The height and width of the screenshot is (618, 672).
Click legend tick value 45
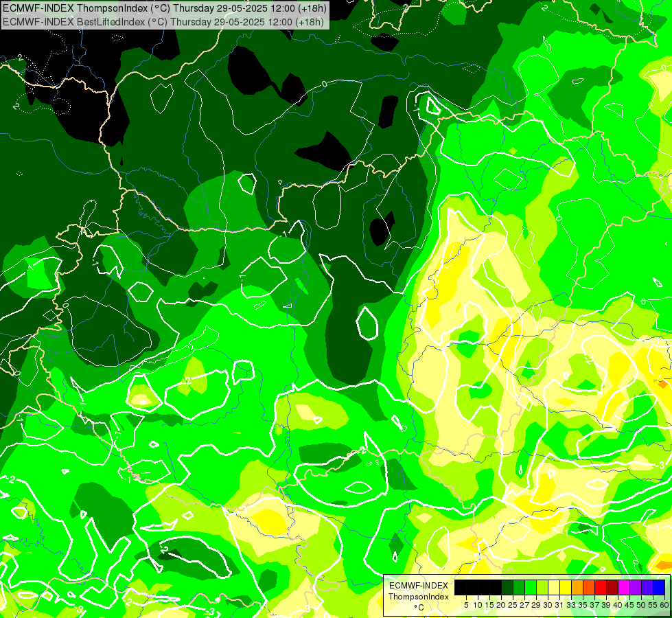(x=630, y=605)
